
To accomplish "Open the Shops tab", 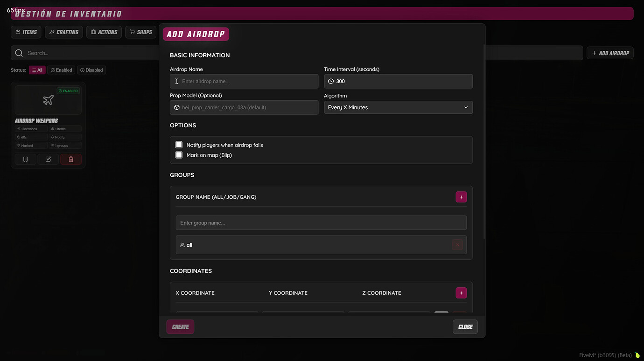I will [140, 32].
